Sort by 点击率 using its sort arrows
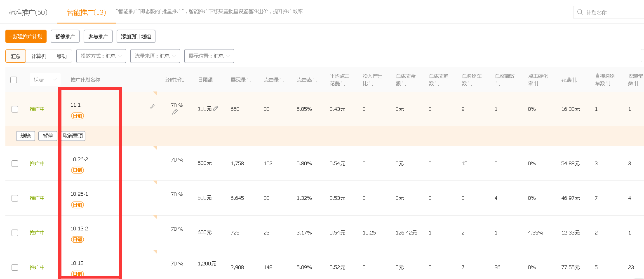Viewport: 644px width, 279px height. 315,80
